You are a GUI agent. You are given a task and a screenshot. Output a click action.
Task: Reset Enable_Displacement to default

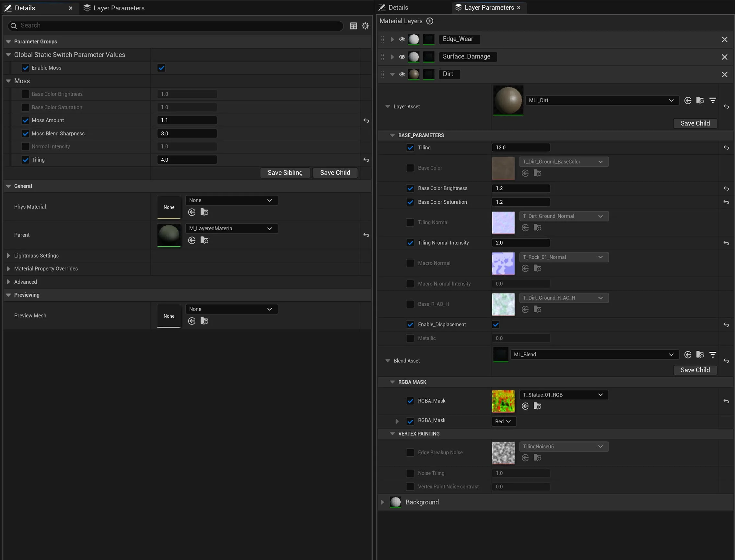726,325
